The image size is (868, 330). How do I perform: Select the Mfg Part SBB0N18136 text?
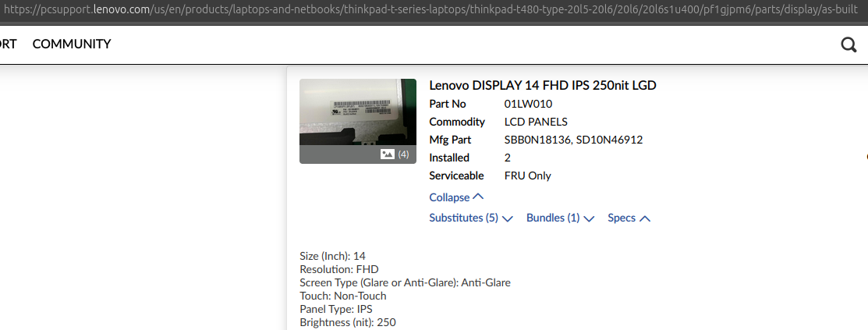pyautogui.click(x=537, y=140)
